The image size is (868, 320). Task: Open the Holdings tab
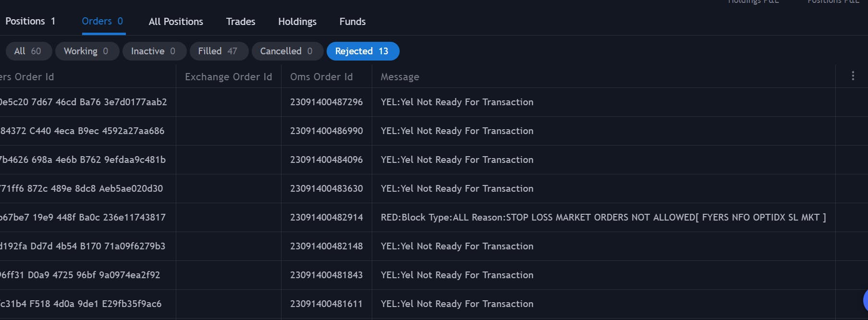[x=297, y=22]
